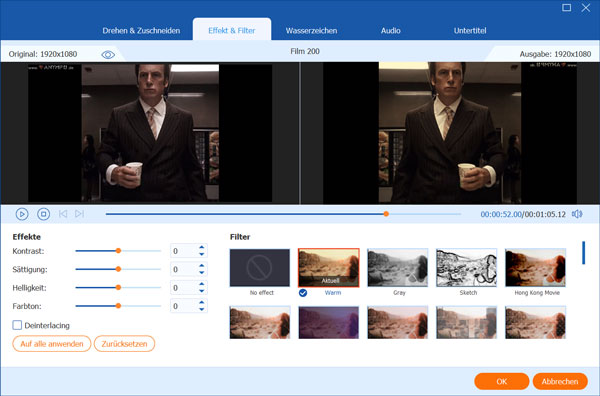Image resolution: width=600 pixels, height=396 pixels.
Task: Decrease Kontrast value with down arrow
Action: click(202, 254)
